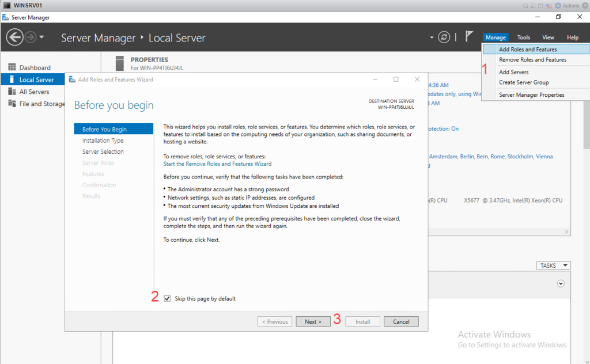The height and width of the screenshot is (364, 590).
Task: Click the Server Manager app icon in title bar
Action: click(6, 17)
